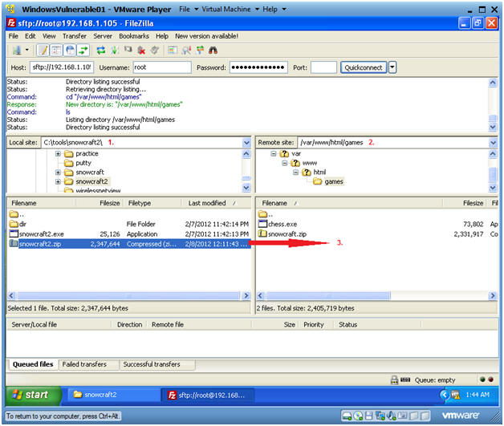This screenshot has width=504, height=426.
Task: Switch to snowcraft2 taskbar window
Action: pos(112,395)
